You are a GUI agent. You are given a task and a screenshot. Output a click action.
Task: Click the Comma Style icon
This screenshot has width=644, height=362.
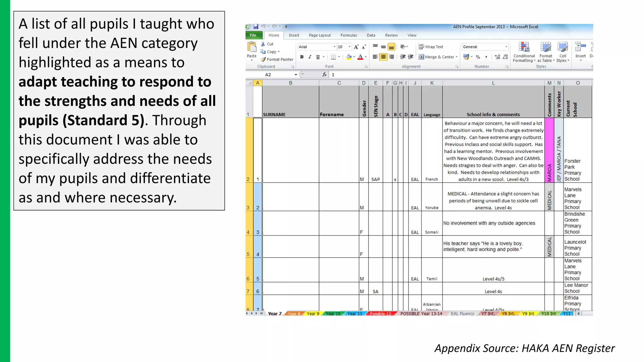click(x=486, y=57)
